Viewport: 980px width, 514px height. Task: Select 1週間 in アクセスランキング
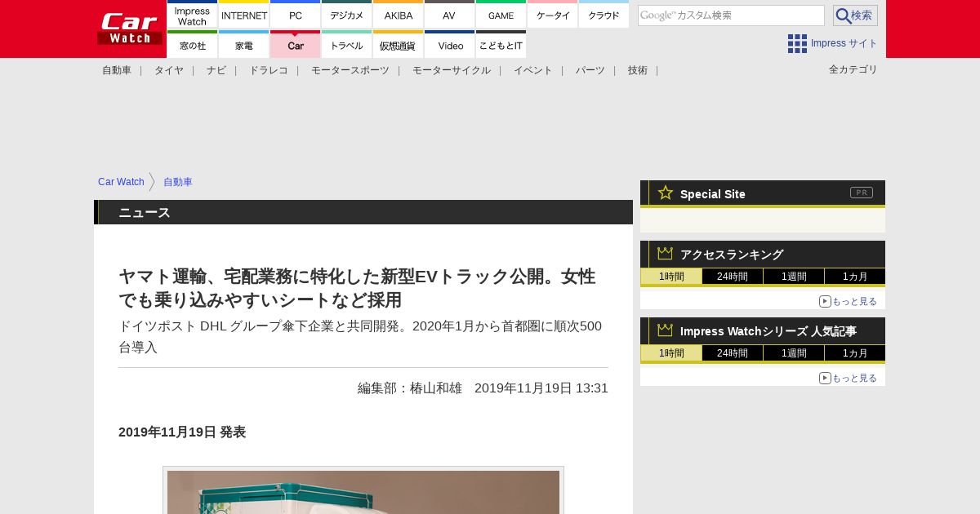pos(794,277)
